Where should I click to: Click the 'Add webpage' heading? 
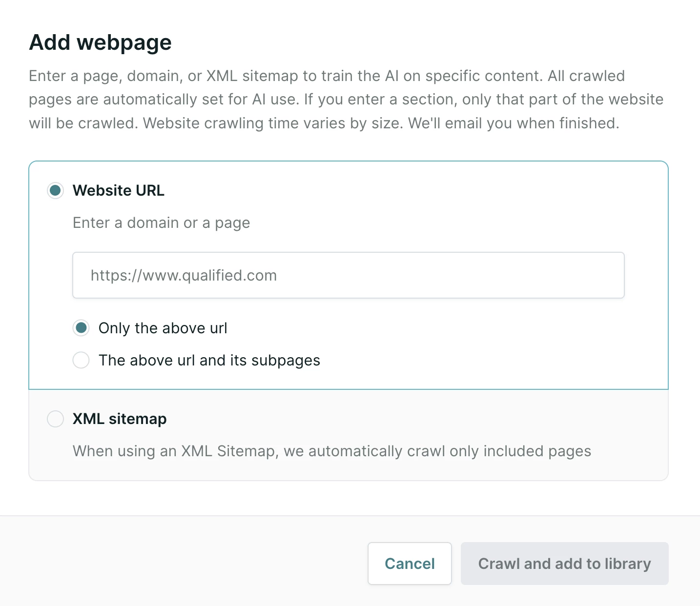click(101, 42)
